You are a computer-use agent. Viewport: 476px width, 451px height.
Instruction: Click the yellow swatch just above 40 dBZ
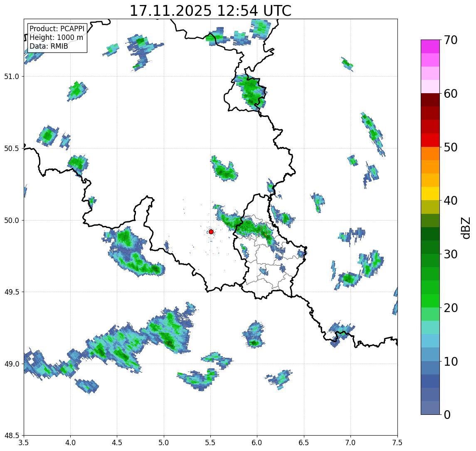[x=430, y=193]
